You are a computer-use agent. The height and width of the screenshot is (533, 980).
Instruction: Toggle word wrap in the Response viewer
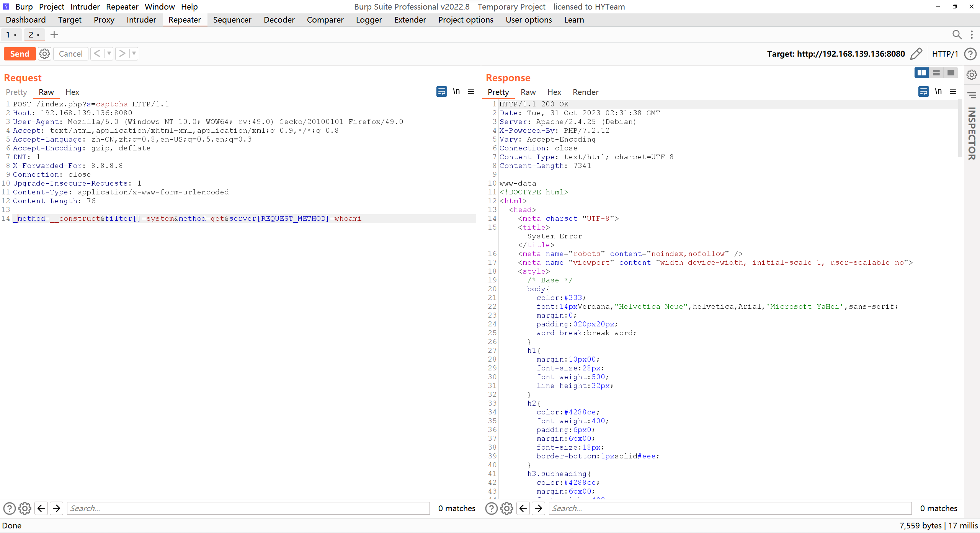click(x=923, y=91)
